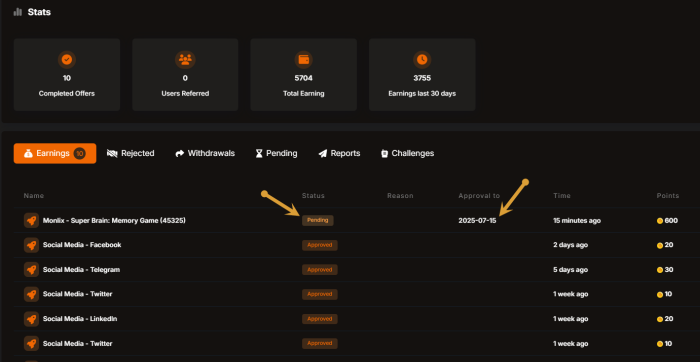Select the Total Earning stat card
The image size is (700, 362).
304,75
